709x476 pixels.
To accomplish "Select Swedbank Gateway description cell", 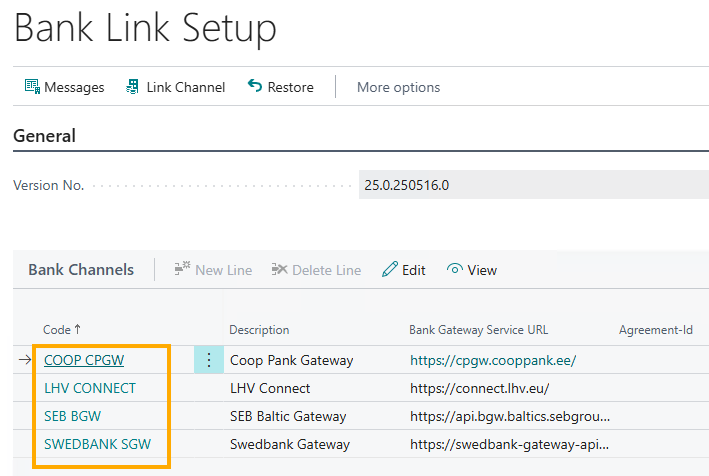I will tap(290, 444).
